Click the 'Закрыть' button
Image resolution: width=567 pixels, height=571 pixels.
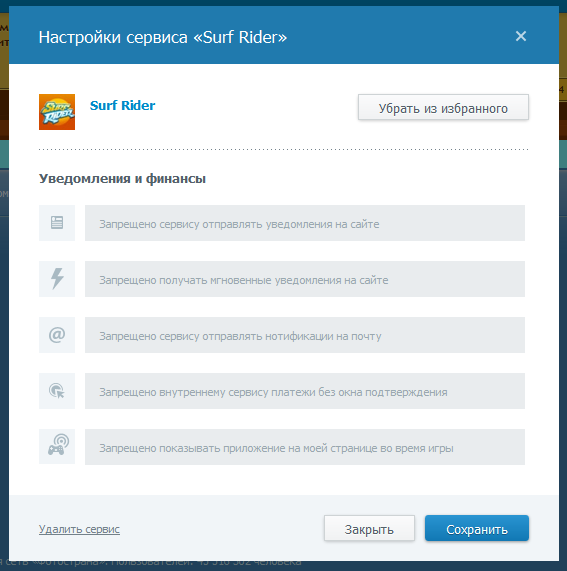369,528
